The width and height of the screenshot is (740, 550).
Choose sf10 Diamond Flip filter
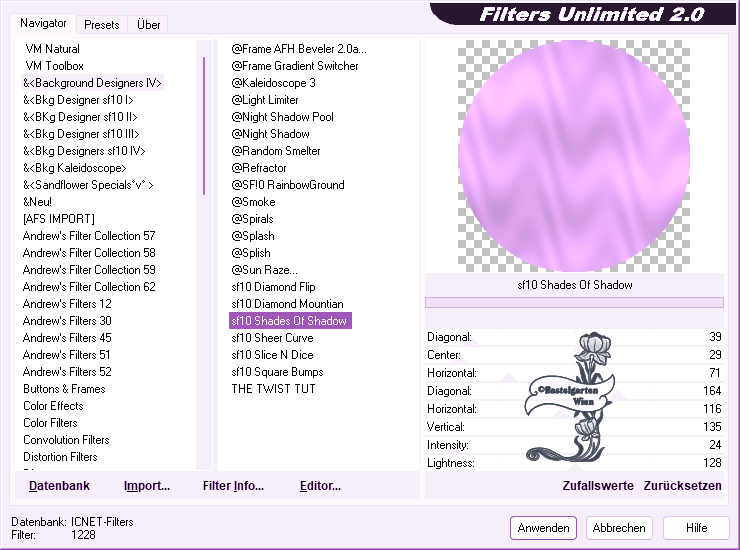click(273, 287)
